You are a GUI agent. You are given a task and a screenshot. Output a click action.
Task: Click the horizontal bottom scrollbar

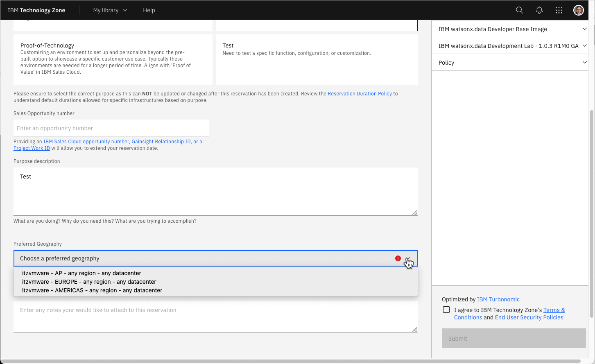click(x=290, y=361)
